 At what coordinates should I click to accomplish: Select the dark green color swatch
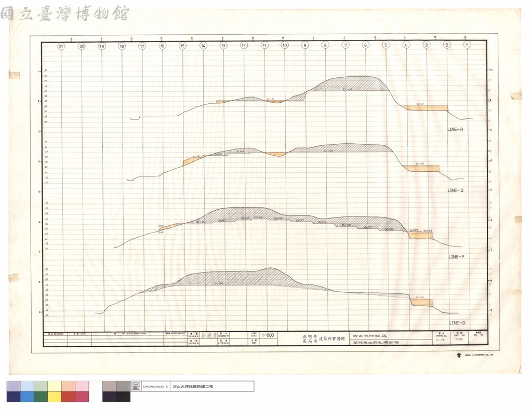click(41, 397)
